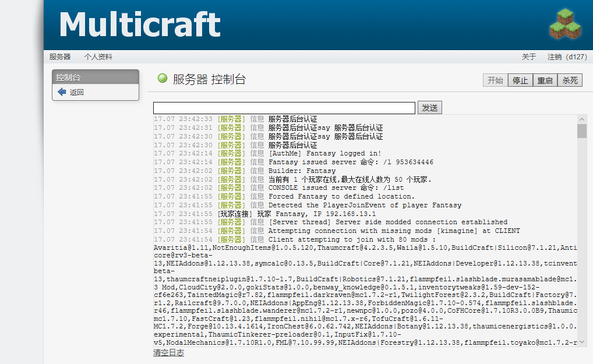The width and height of the screenshot is (593, 364).
Task: Click the Multicraft title logo
Action: coord(140,24)
